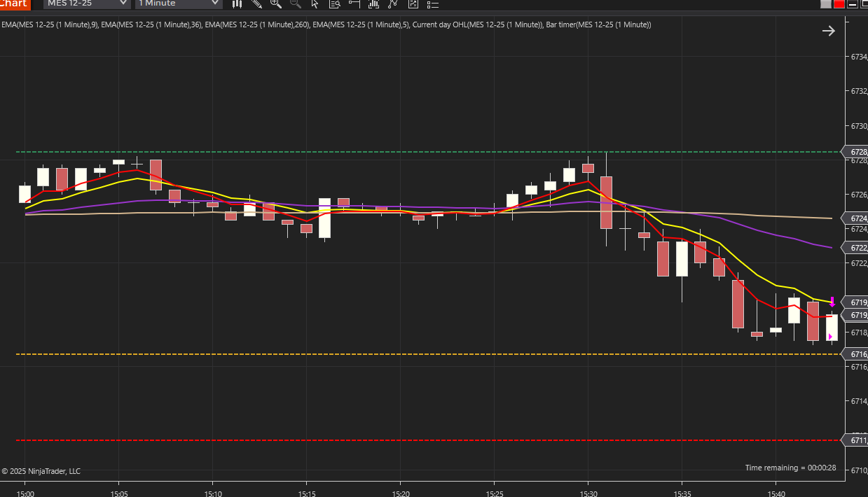This screenshot has width=868, height=497.
Task: Select the last white candle at chart right edge
Action: [832, 328]
